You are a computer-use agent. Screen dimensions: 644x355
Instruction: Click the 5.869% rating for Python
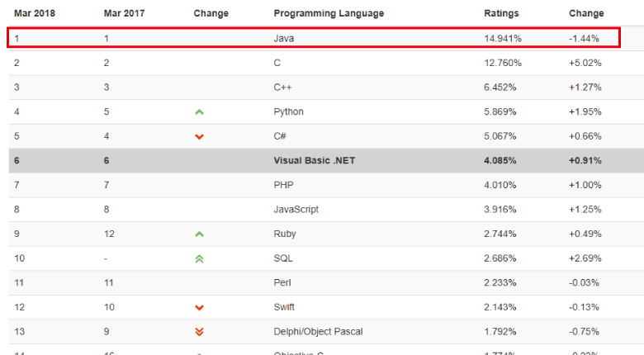500,111
